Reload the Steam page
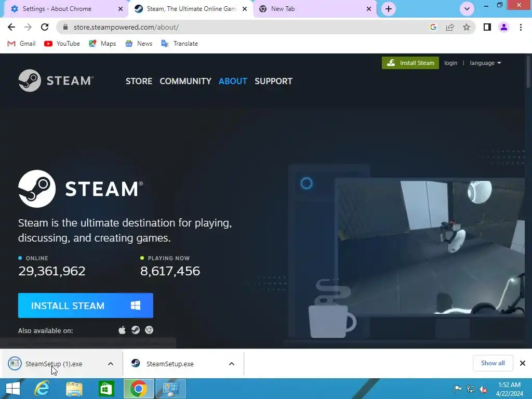532x399 pixels. coord(45,27)
